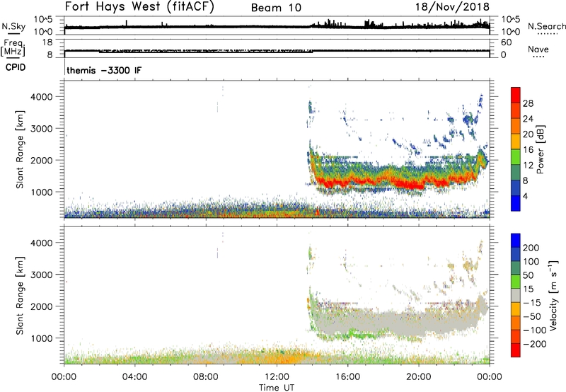Viewport: 566px width, 392px height.
Task: Click the N.Sky noise trace in top strip
Action: (x=277, y=26)
